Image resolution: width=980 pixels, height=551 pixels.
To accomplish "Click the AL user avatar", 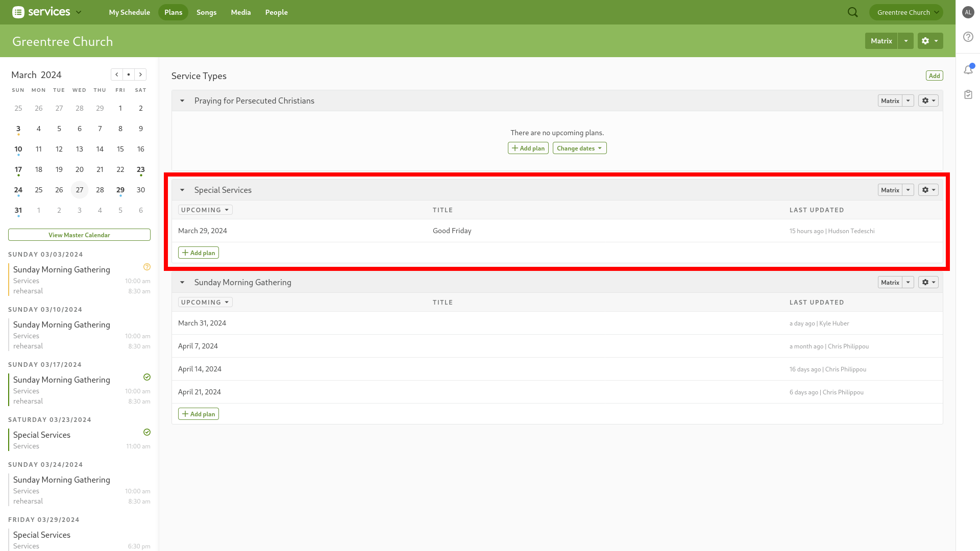I will [x=968, y=12].
